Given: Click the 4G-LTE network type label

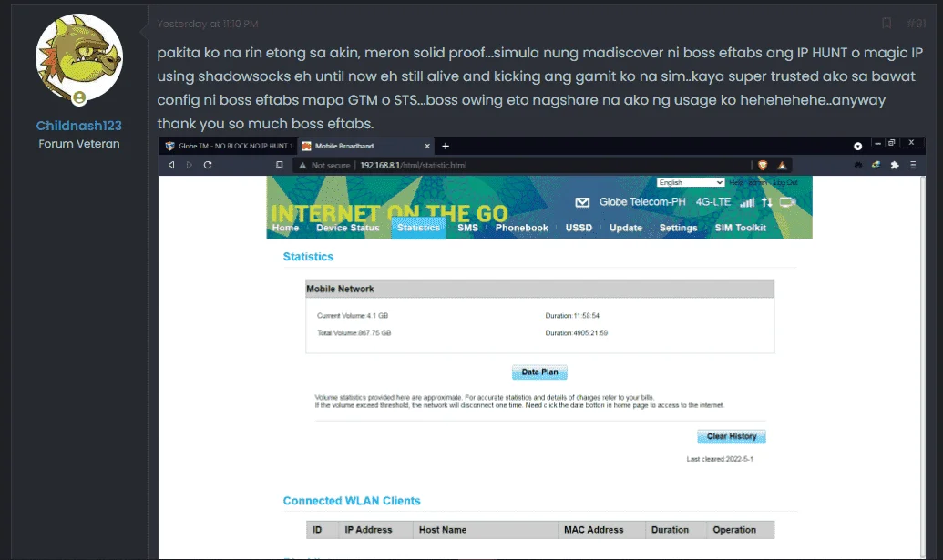Looking at the screenshot, I should click(x=713, y=202).
